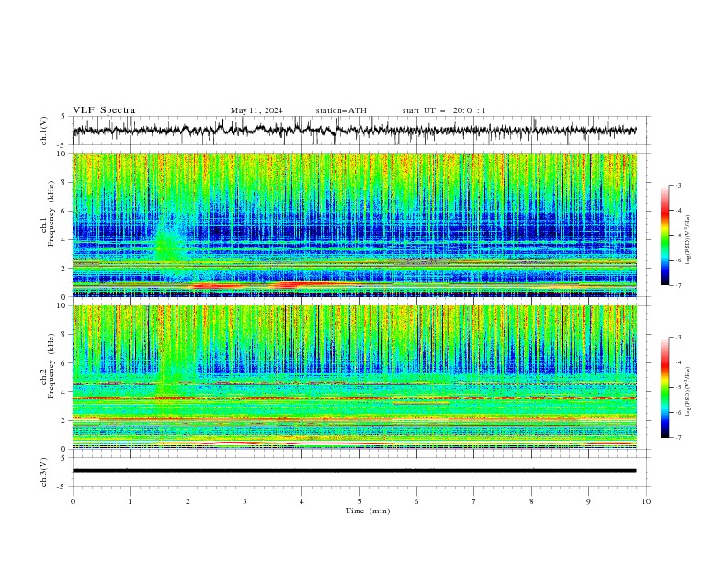Click the time axis tick label "3"
Viewport: 728px width, 563px height.
click(245, 501)
